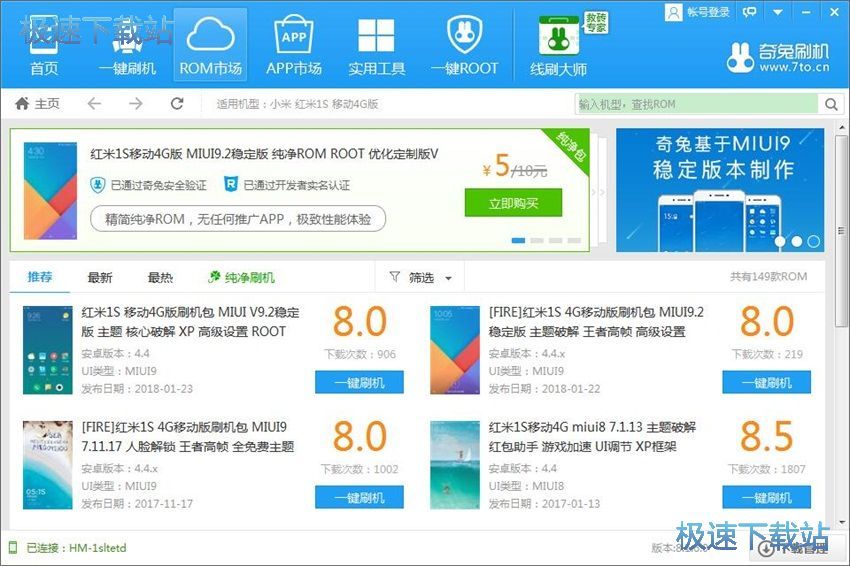Open the title bar dropdown menu arrow
Viewport: 850px width, 566px height.
point(778,12)
